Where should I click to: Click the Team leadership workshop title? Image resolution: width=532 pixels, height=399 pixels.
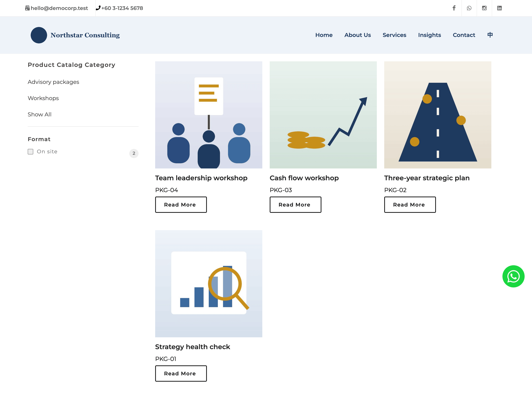[201, 178]
